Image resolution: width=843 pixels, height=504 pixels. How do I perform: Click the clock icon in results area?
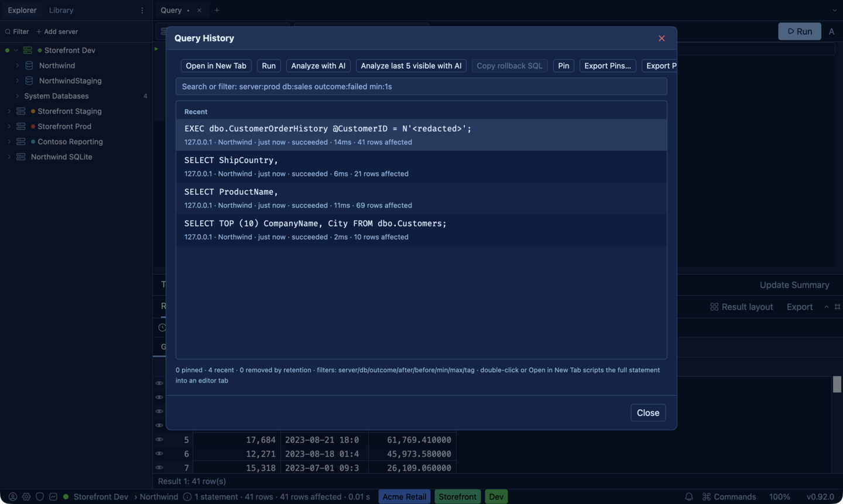click(x=162, y=328)
